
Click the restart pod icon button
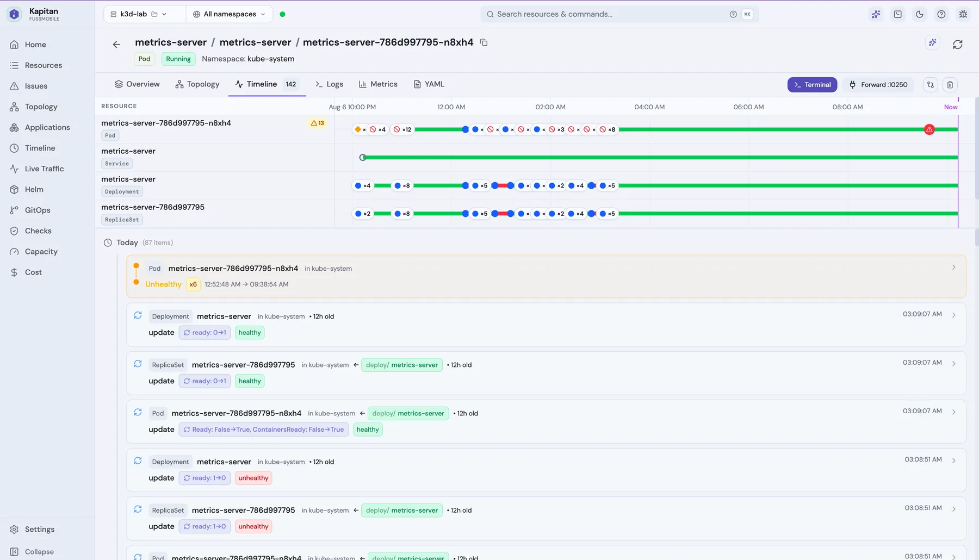[931, 84]
